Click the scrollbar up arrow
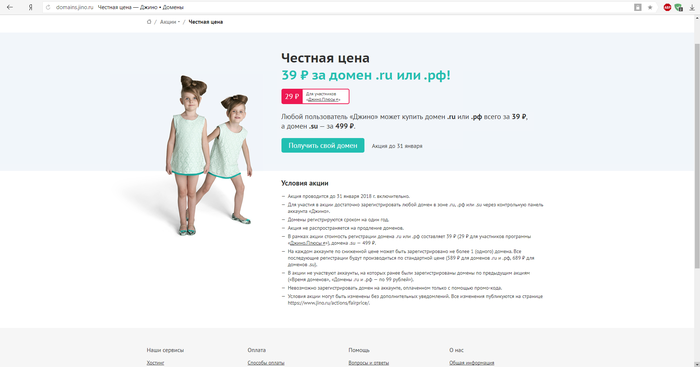Viewport: 700px width, 367px height. click(697, 18)
